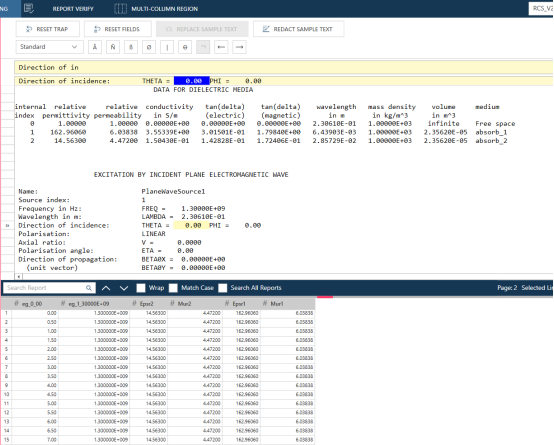Select table row 15 header
The image size is (554, 445).
6,440
